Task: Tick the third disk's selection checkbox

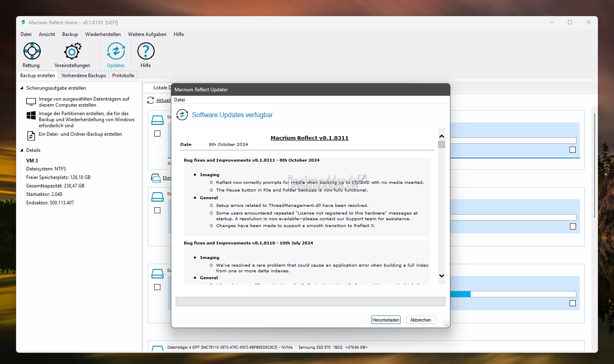Action: 158,287
